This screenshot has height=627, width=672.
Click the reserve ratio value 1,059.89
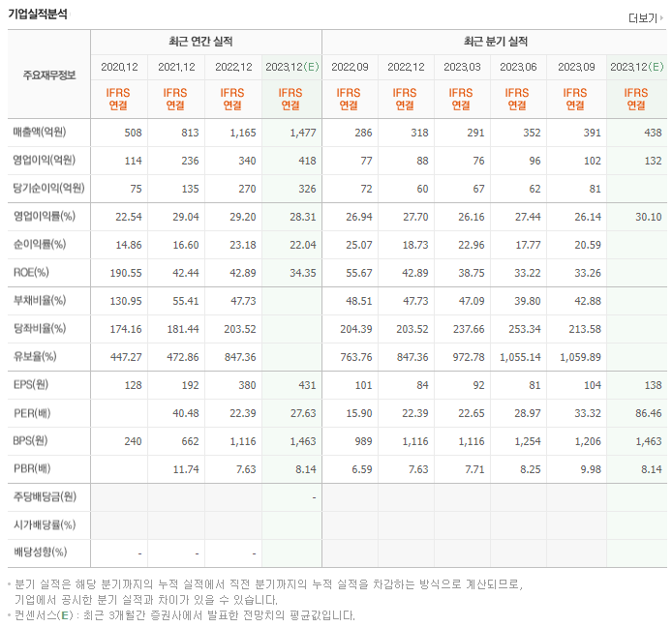click(x=580, y=357)
